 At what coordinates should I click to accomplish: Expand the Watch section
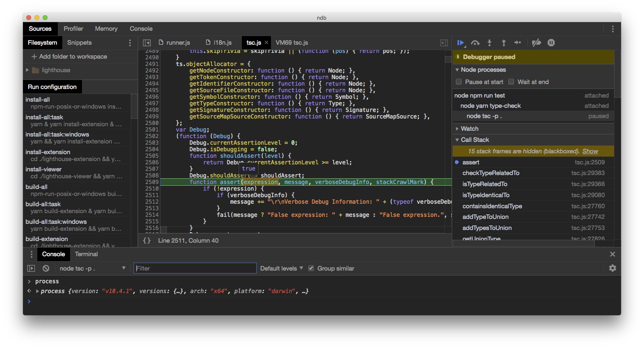457,129
